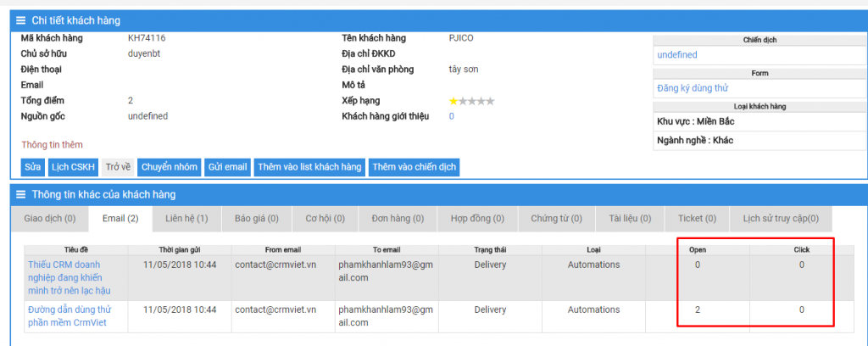Click customer name PJICO
The width and height of the screenshot is (868, 346).
point(461,38)
